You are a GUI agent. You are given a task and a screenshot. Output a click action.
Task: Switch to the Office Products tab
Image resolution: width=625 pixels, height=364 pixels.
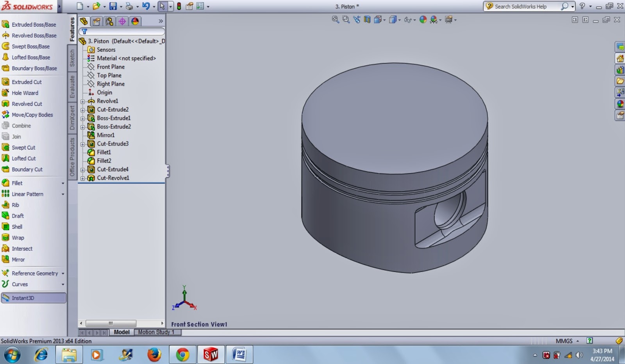(72, 157)
